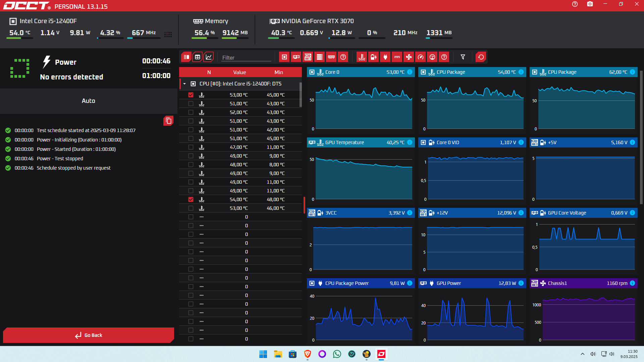Click the Core 0 VID graph header
This screenshot has width=644, height=362.
coord(472,142)
